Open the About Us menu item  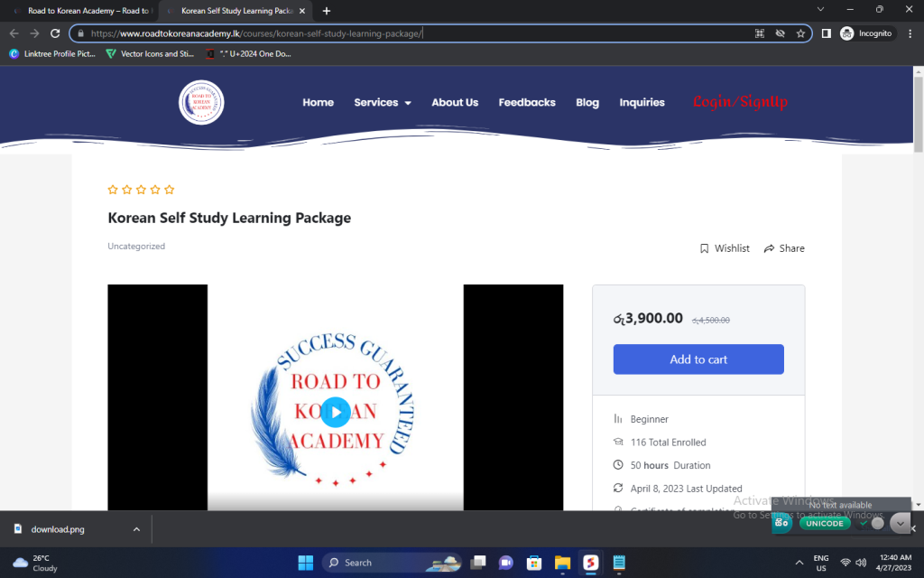coord(455,103)
